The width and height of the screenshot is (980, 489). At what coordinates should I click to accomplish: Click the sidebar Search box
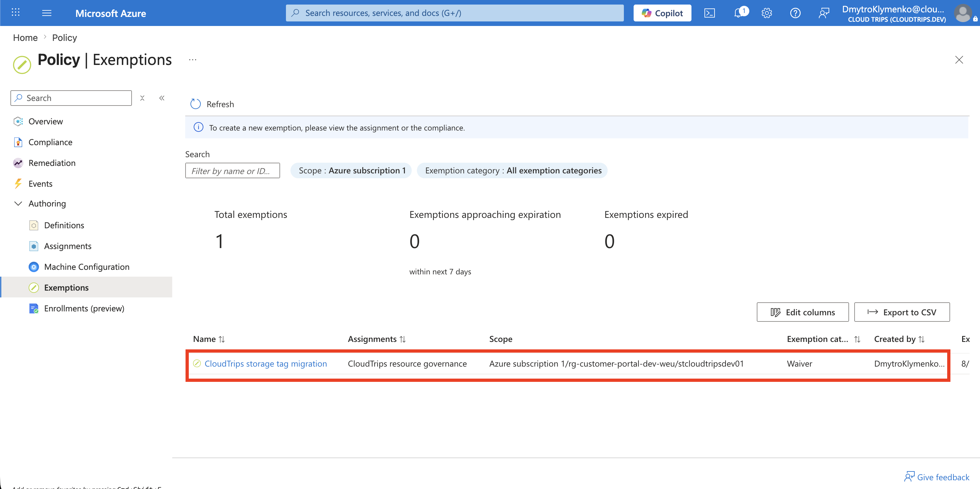pos(71,98)
